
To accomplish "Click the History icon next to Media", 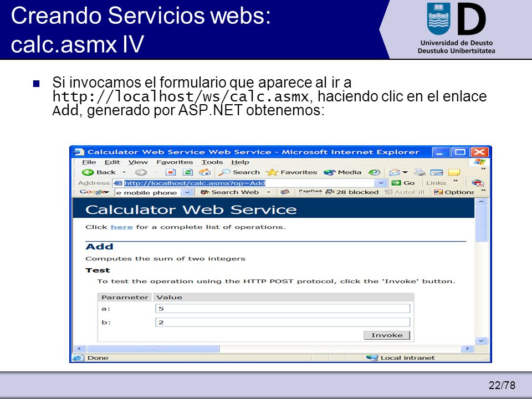I will [374, 172].
